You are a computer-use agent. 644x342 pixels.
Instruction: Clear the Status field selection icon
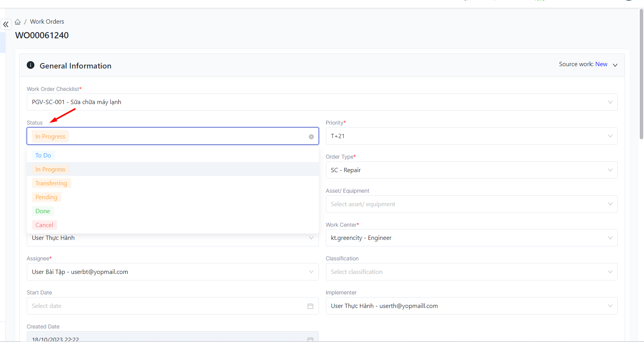tap(311, 137)
